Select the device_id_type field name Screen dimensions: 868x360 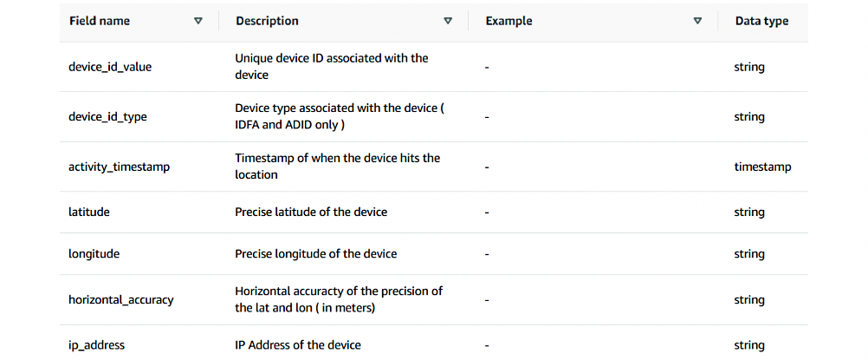tap(107, 117)
